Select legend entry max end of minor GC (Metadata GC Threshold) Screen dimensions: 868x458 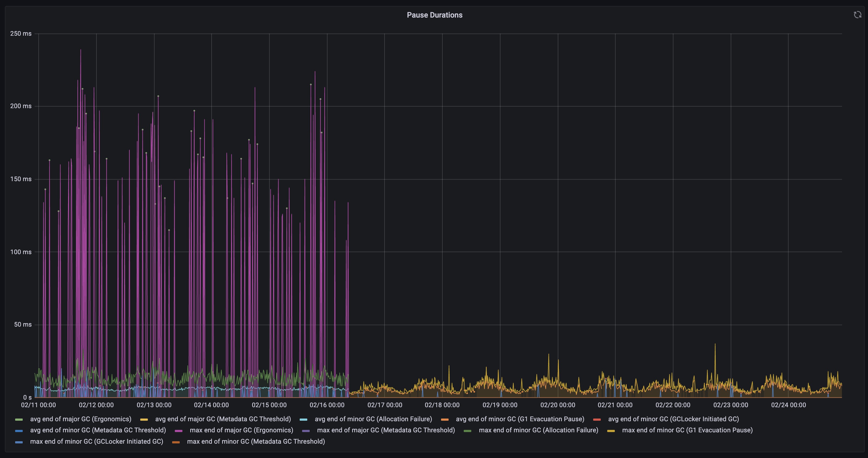[x=256, y=442]
